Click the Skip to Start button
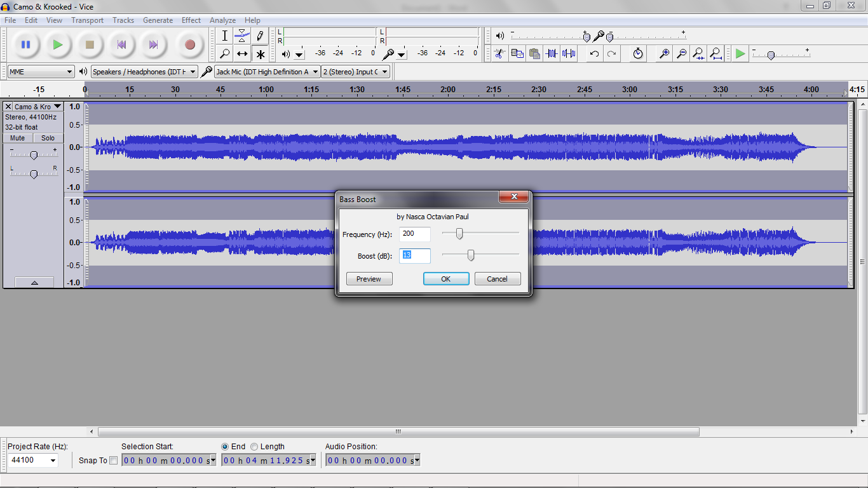The width and height of the screenshot is (868, 488). [x=121, y=44]
